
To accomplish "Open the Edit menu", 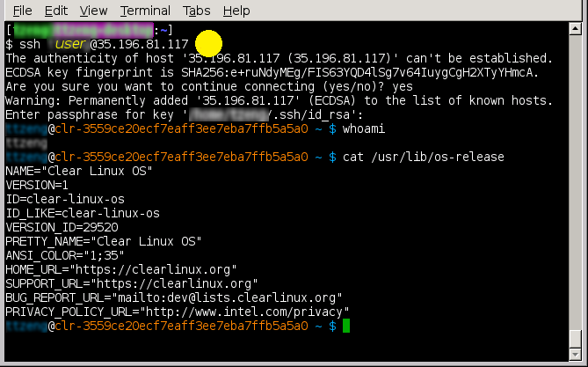I will (x=56, y=11).
